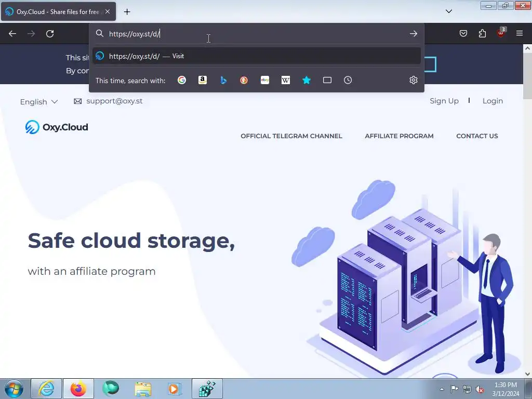Open the Firefox hamburger menu
Screen dimensions: 532x399
(x=520, y=33)
